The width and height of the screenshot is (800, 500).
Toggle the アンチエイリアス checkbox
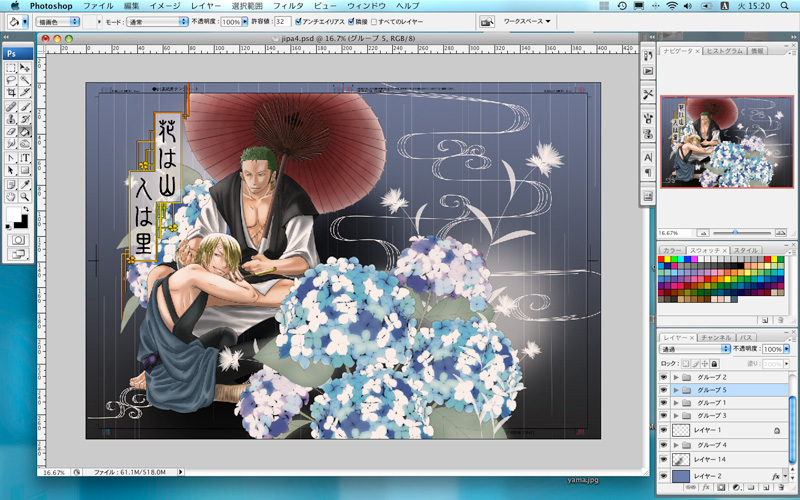(298, 21)
